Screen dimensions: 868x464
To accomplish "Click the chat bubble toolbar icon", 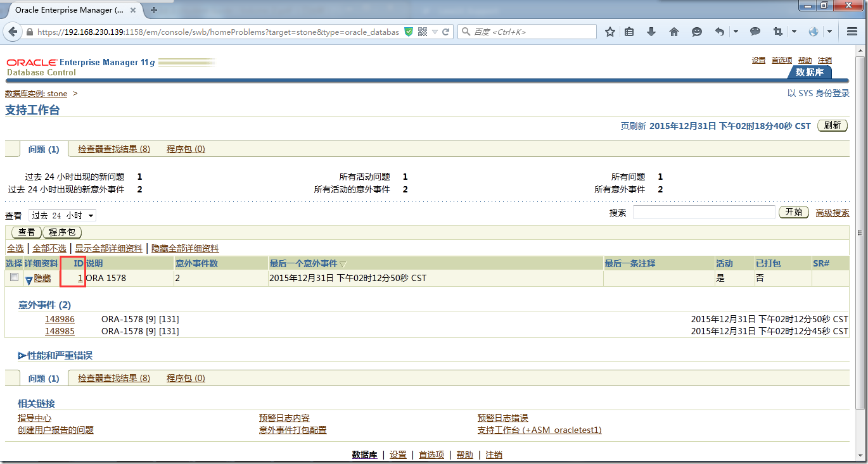I will tap(755, 32).
